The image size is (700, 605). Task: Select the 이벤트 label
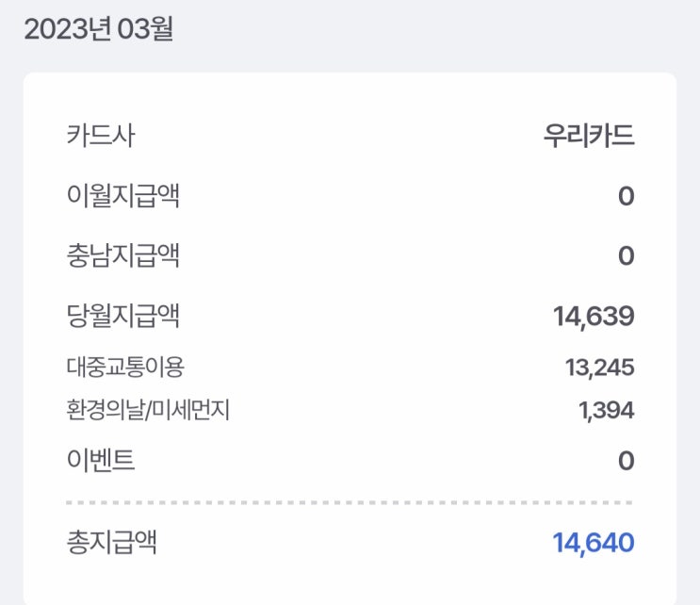pyautogui.click(x=101, y=461)
